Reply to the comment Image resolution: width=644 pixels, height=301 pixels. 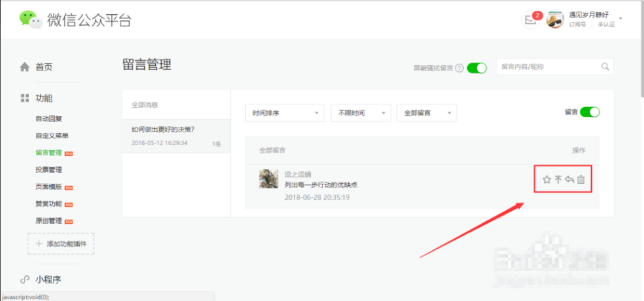(x=570, y=180)
